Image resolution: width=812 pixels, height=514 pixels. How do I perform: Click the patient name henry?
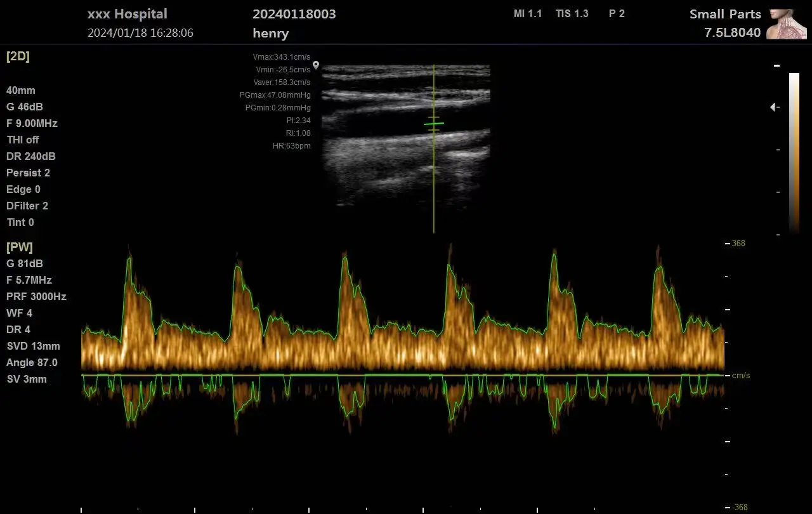pos(271,34)
